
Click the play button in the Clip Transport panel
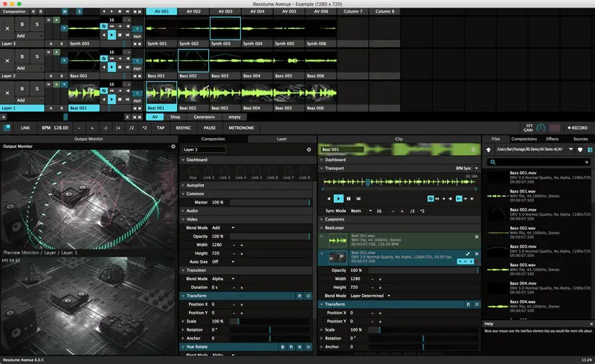point(338,199)
